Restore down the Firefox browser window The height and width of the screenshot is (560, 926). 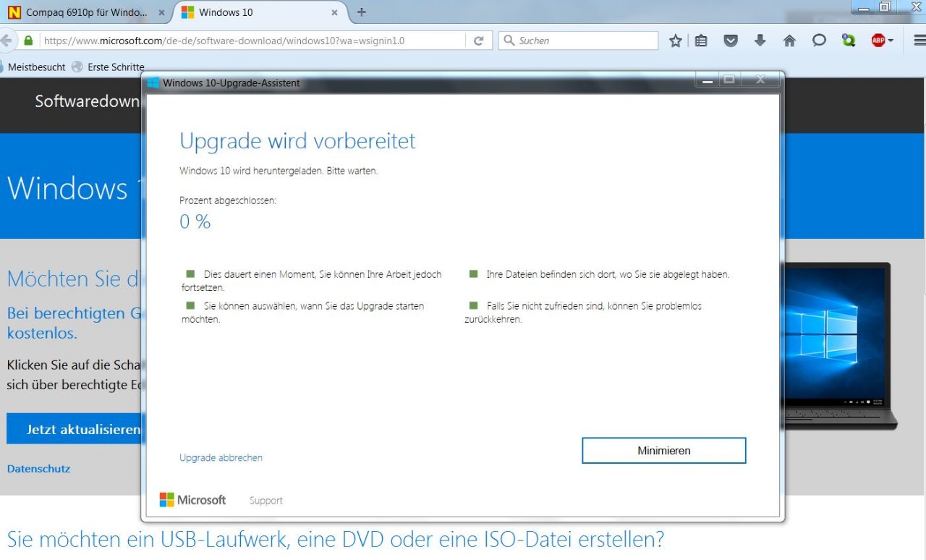click(884, 7)
